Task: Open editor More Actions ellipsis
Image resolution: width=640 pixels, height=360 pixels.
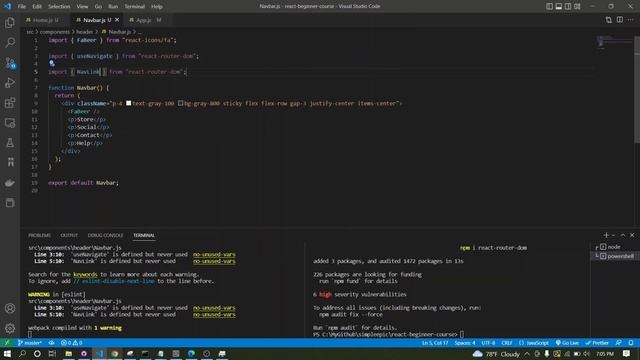Action: 631,20
